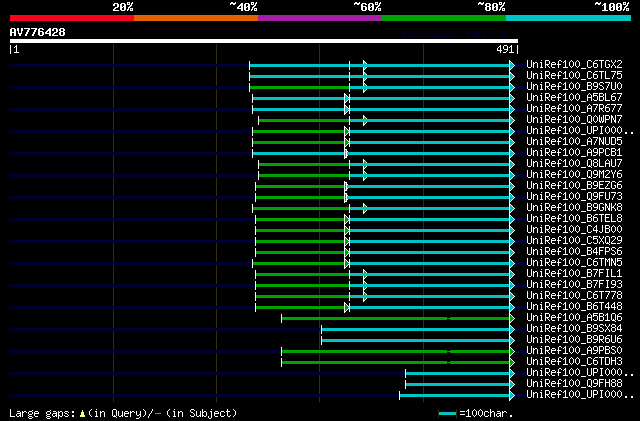Click the green alignment bar of UniRef100_A5B1Q6
This screenshot has width=640, height=421.
coord(396,318)
